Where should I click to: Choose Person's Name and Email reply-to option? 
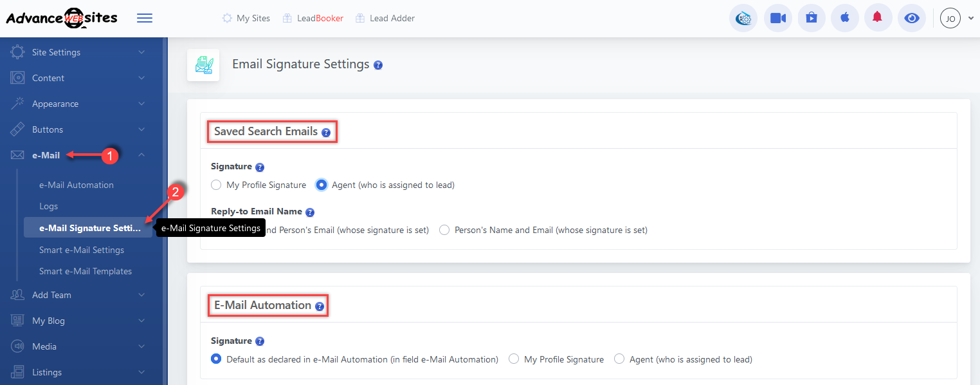coord(444,230)
